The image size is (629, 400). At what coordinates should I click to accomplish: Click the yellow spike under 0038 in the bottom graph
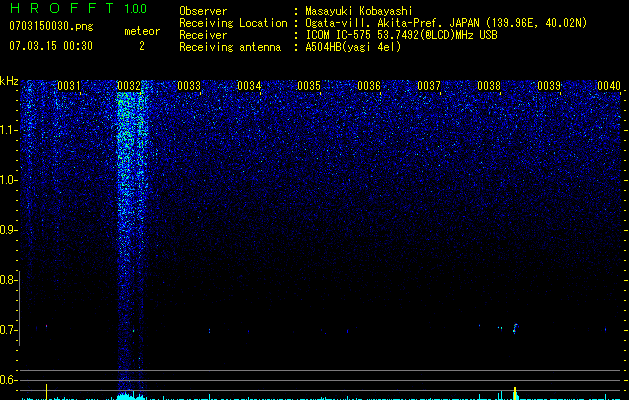pos(515,393)
